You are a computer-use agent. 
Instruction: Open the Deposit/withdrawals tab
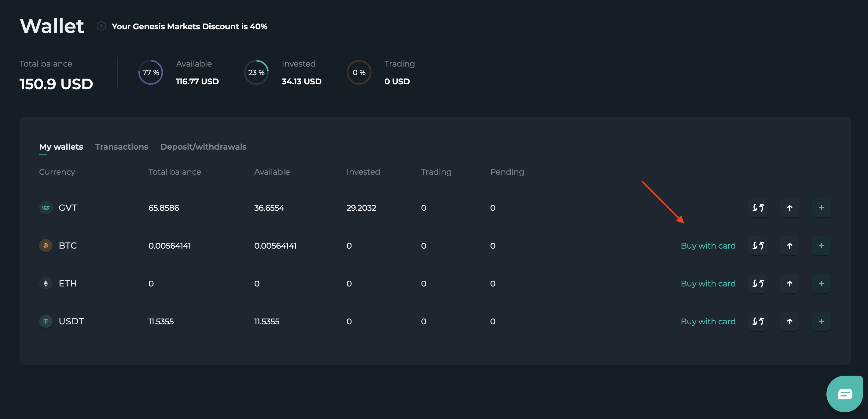point(203,147)
